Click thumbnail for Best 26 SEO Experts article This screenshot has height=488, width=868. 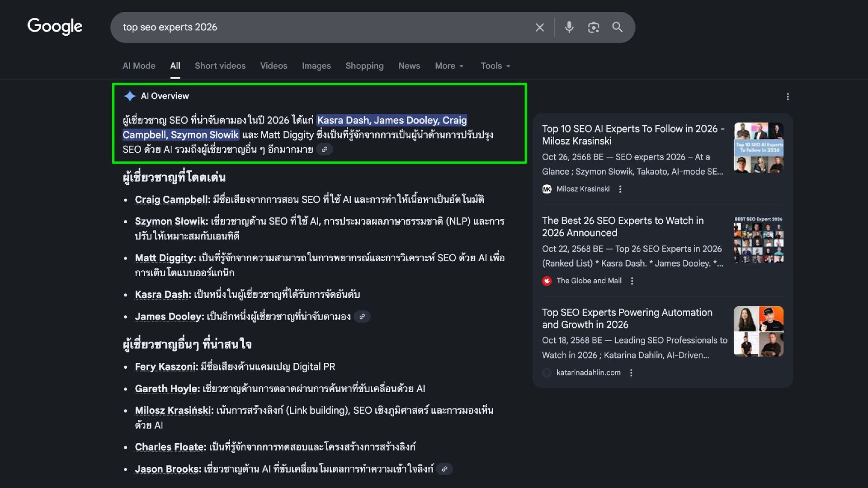point(758,240)
